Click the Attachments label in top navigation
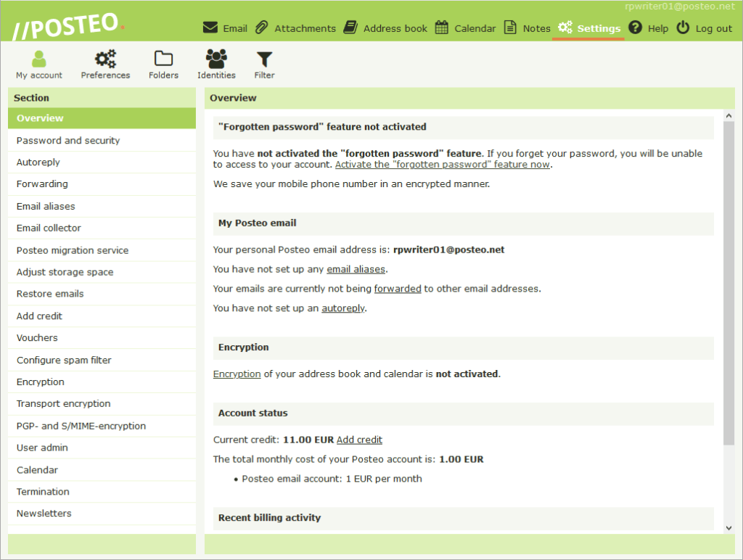 click(305, 28)
